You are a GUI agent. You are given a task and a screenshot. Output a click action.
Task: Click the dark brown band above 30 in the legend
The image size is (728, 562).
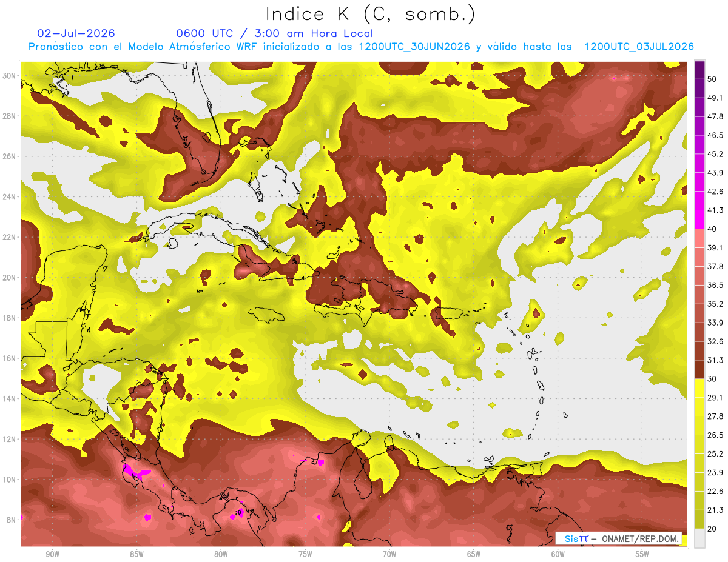[x=699, y=369]
